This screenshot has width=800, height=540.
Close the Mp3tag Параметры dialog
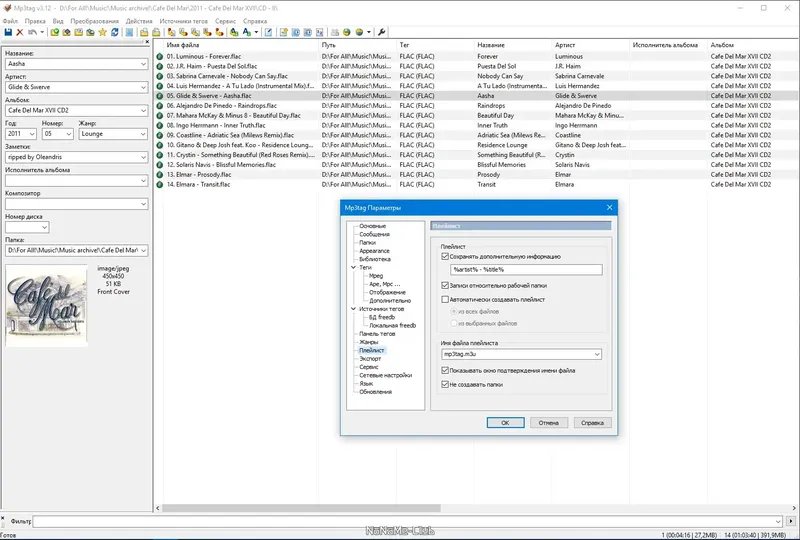tap(609, 207)
